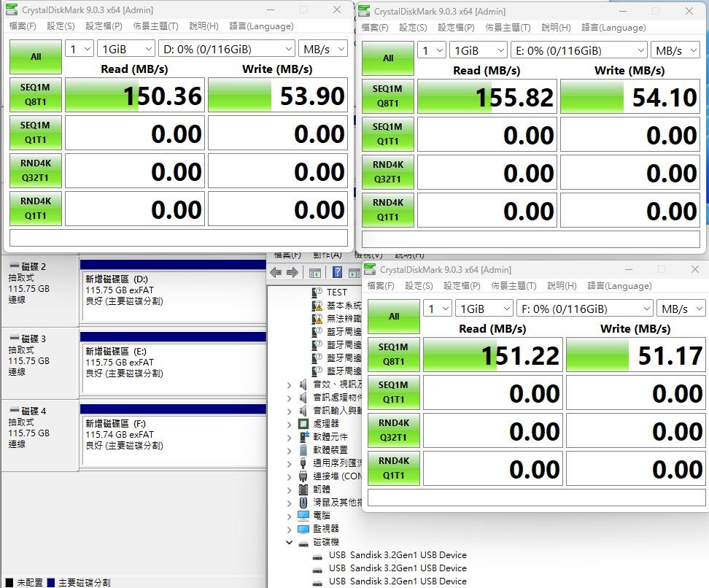Click the port icon beside 連接埠 (COM
Viewport: 709px width, 588px height.
303,476
